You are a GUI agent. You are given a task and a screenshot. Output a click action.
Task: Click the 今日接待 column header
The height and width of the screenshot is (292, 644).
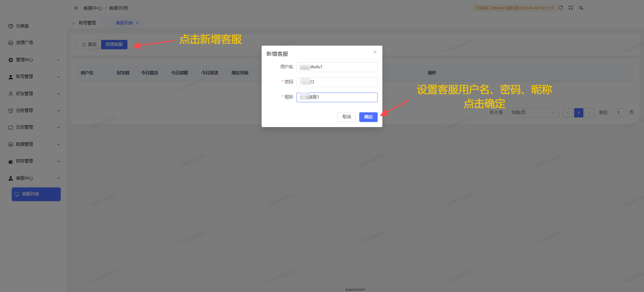[149, 73]
